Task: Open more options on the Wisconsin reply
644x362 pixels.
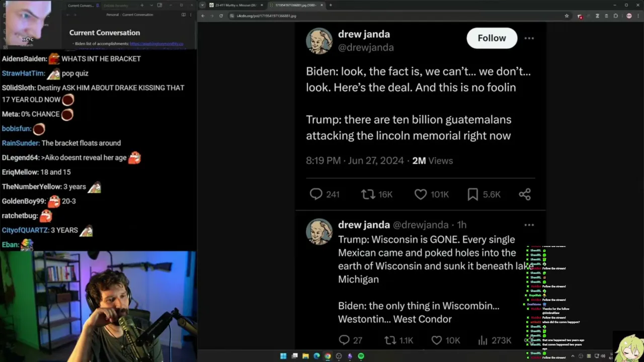Action: (529, 225)
